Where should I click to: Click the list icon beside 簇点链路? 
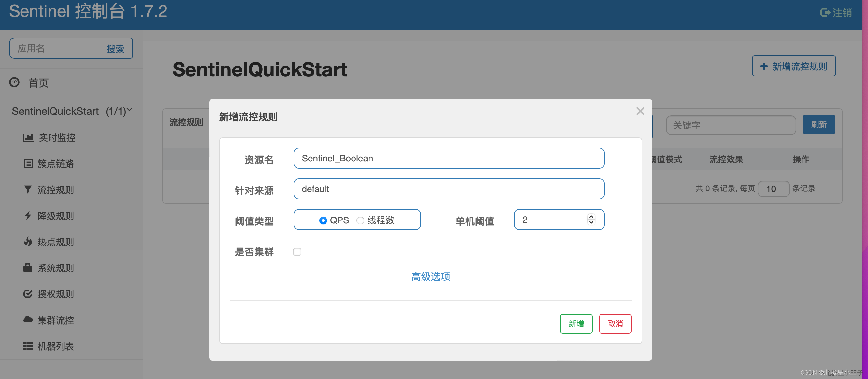pos(28,163)
